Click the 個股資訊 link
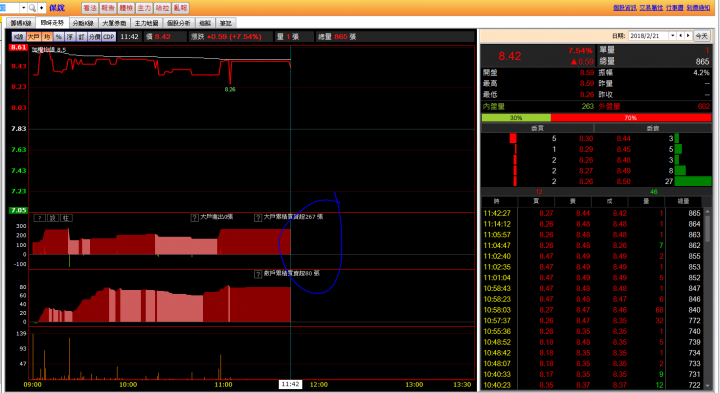 click(x=624, y=8)
